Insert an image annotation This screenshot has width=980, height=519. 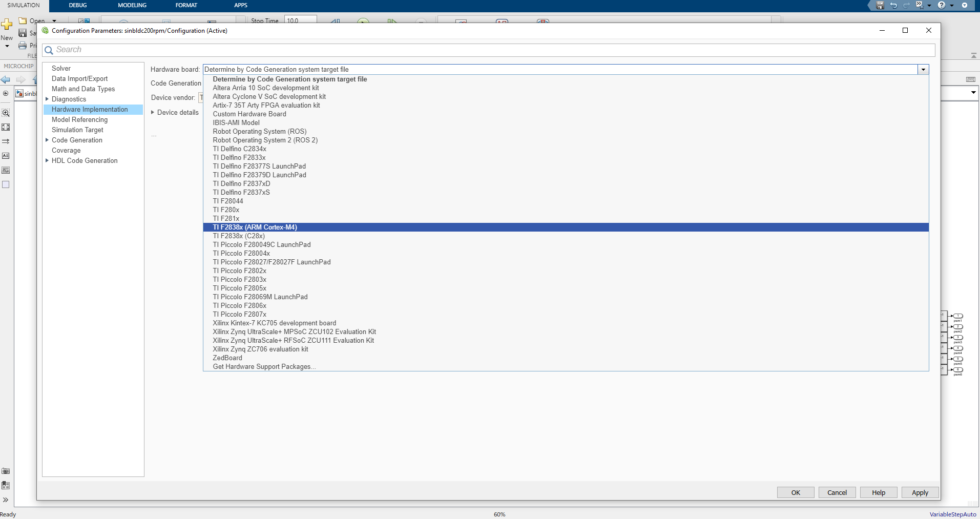point(6,170)
